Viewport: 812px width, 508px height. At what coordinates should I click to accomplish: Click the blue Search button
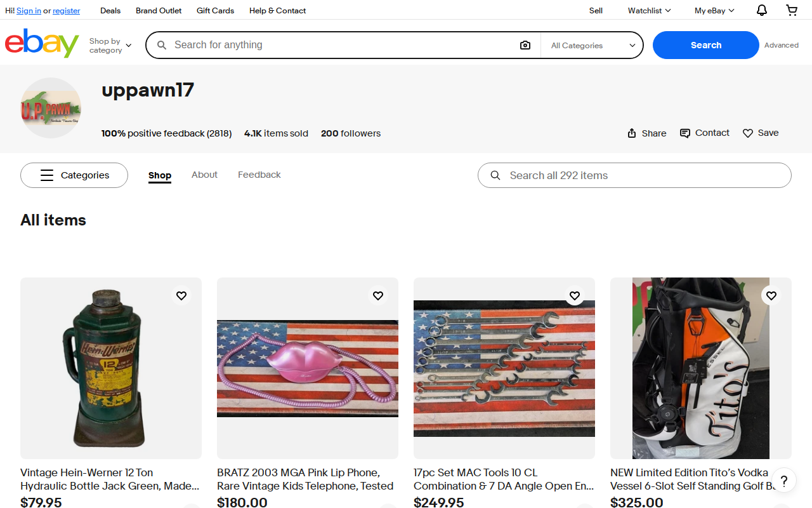[x=706, y=45]
